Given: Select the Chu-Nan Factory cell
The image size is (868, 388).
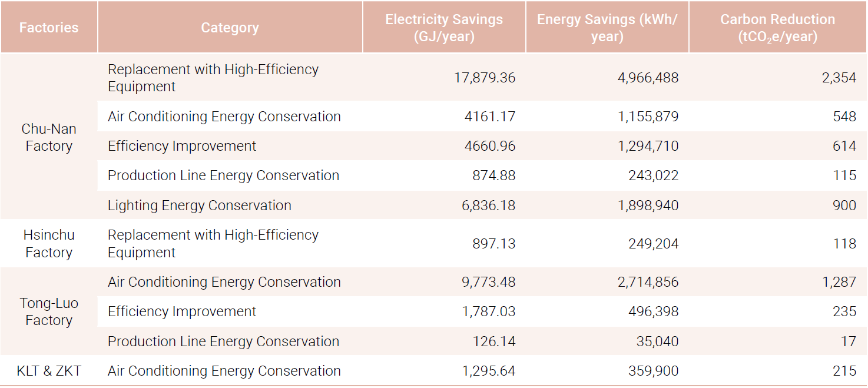Looking at the screenshot, I should pyautogui.click(x=49, y=137).
